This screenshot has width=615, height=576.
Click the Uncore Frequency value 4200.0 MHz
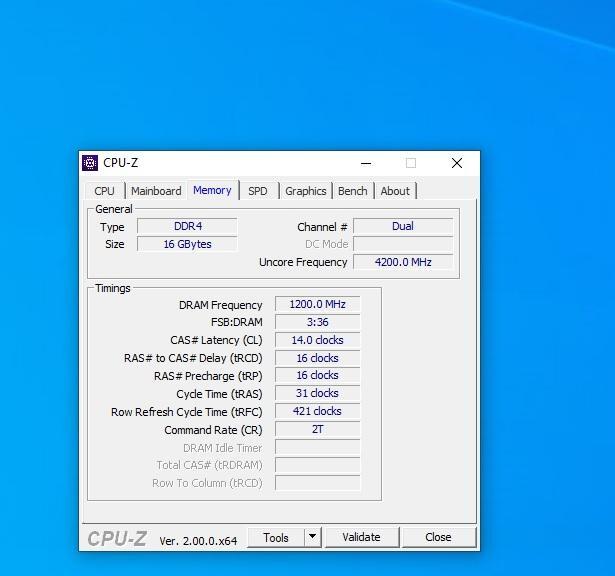(403, 262)
